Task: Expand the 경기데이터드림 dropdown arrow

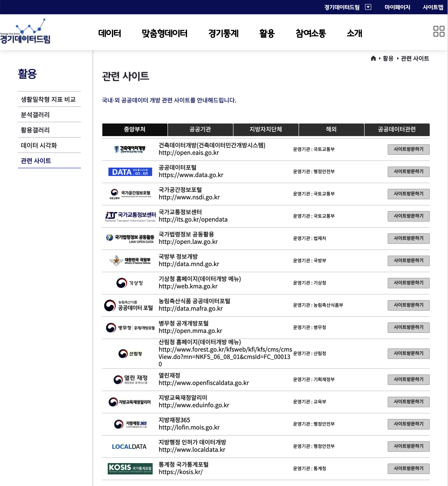Action: point(368,7)
